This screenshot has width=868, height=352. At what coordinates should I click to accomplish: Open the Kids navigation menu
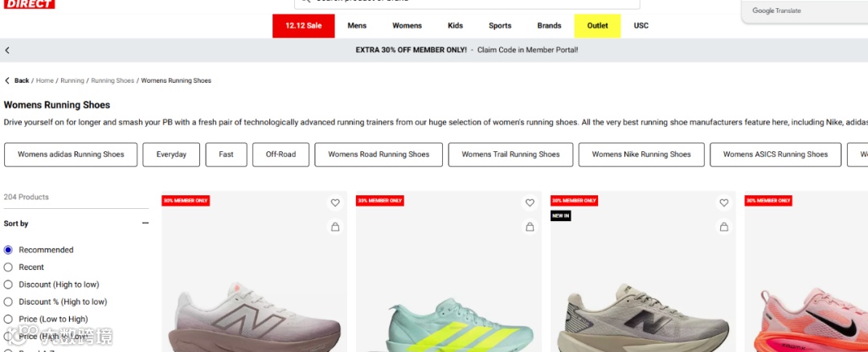455,26
